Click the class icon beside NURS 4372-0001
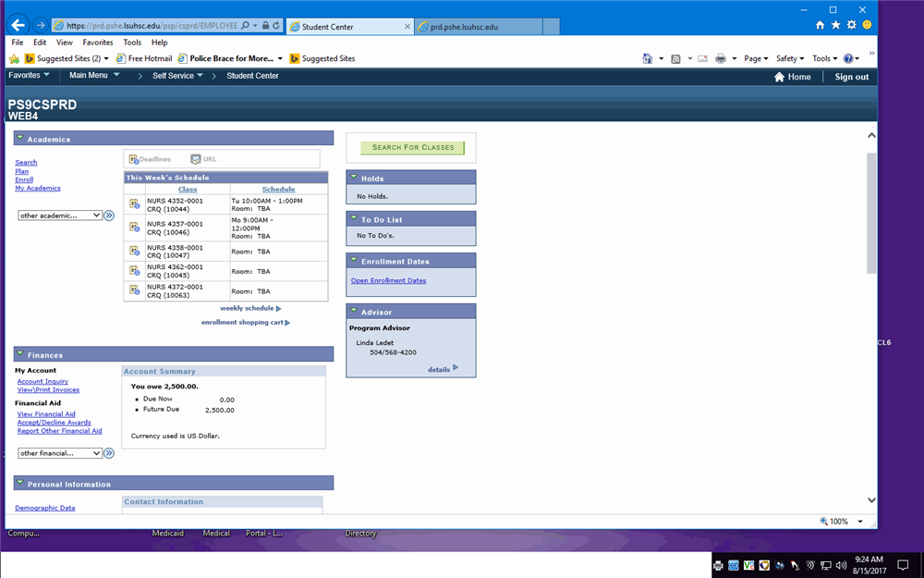 [134, 291]
